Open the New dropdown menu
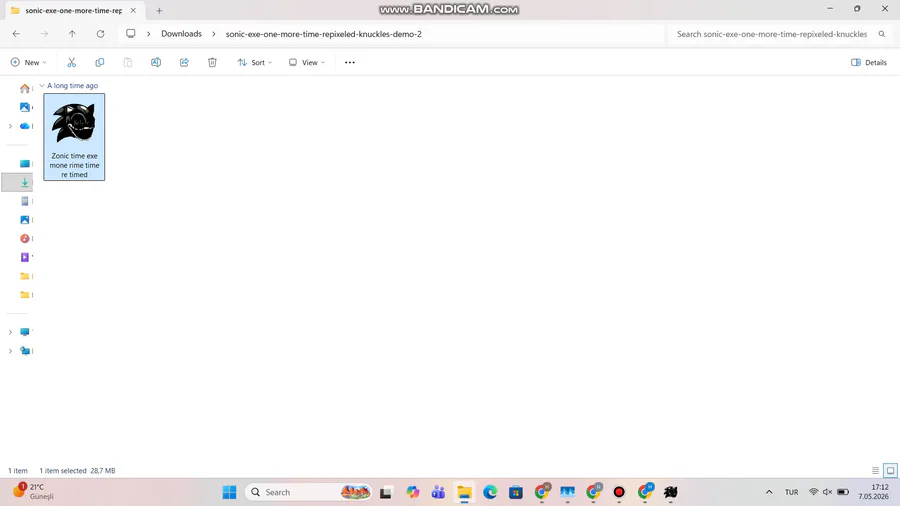 tap(28, 63)
